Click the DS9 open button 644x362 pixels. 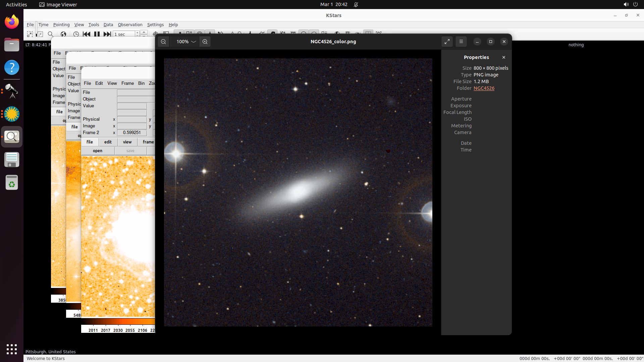[x=98, y=151]
